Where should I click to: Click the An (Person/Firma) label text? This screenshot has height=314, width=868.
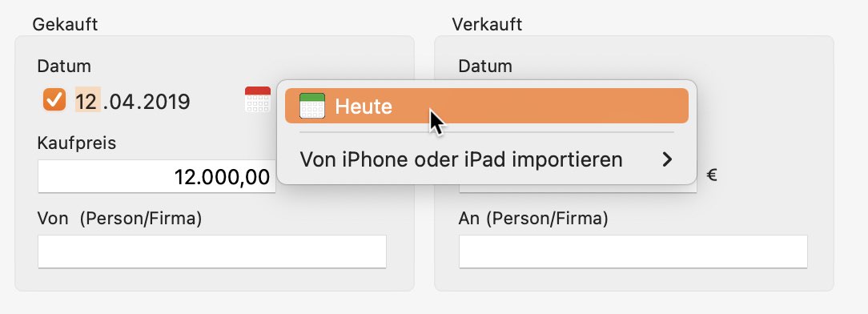(533, 219)
